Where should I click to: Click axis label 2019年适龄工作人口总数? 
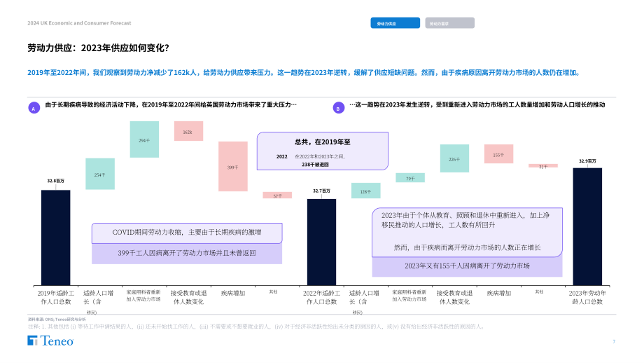pos(56,297)
